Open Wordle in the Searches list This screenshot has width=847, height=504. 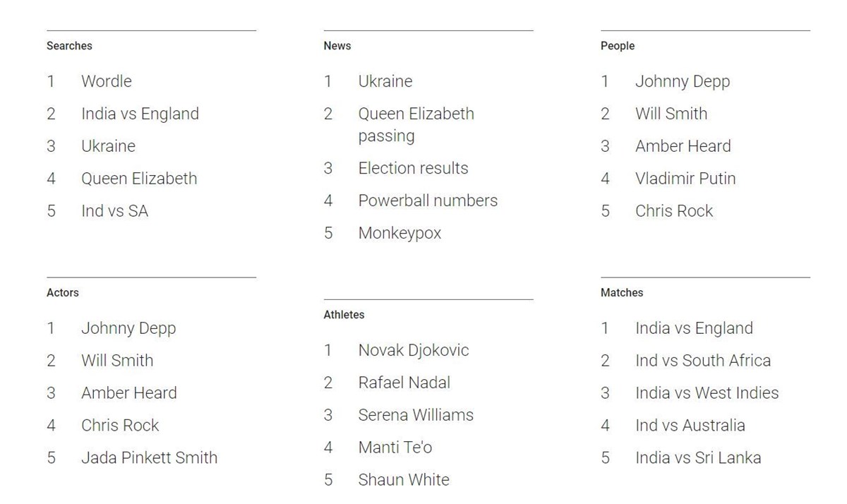tap(107, 81)
